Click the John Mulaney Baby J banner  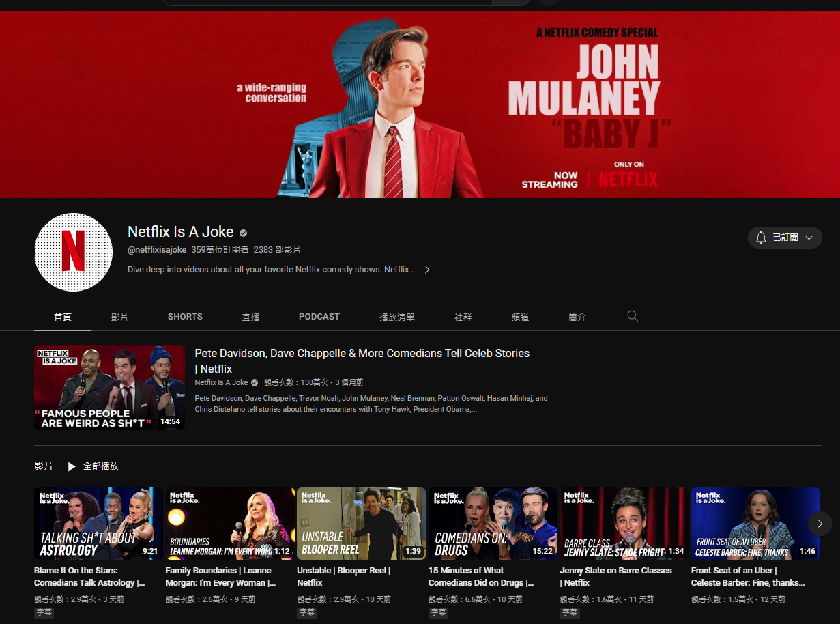(420, 104)
